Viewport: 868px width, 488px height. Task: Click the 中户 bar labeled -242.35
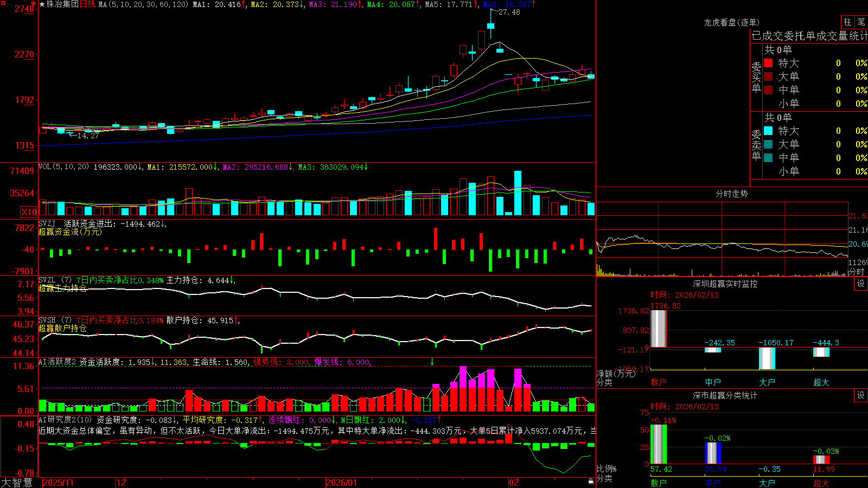tap(713, 350)
